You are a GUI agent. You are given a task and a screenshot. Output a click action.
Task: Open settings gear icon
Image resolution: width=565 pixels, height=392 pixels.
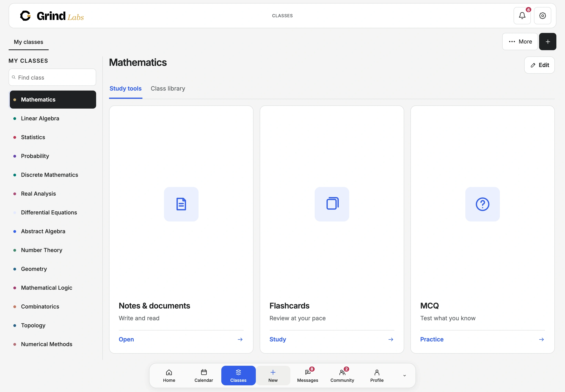click(x=542, y=16)
